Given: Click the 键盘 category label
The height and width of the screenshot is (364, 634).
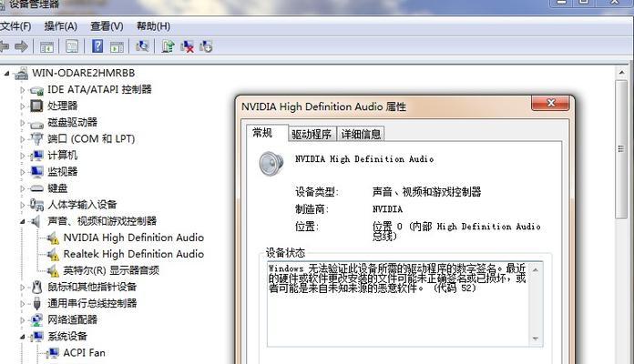Looking at the screenshot, I should tap(57, 188).
